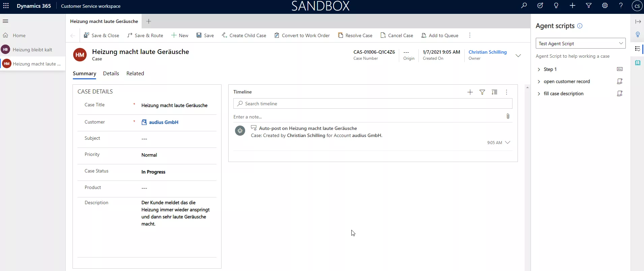Image resolution: width=644 pixels, height=271 pixels.
Task: Click the search magnifier in top bar
Action: [x=524, y=6]
